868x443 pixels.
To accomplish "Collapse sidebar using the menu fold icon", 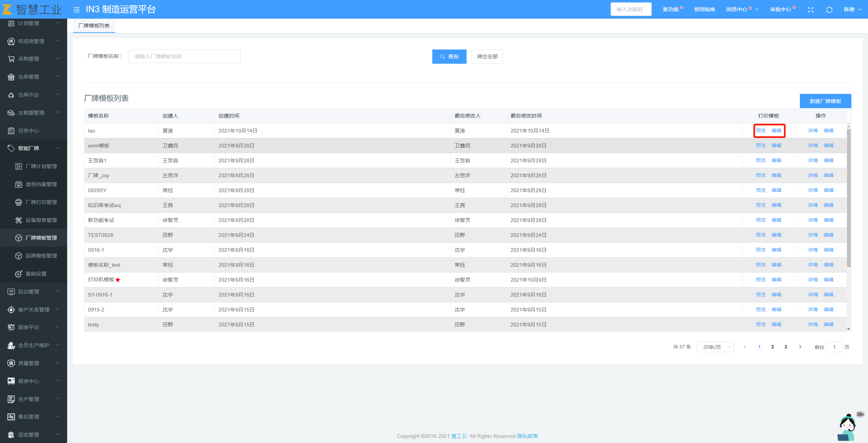I will [x=77, y=9].
